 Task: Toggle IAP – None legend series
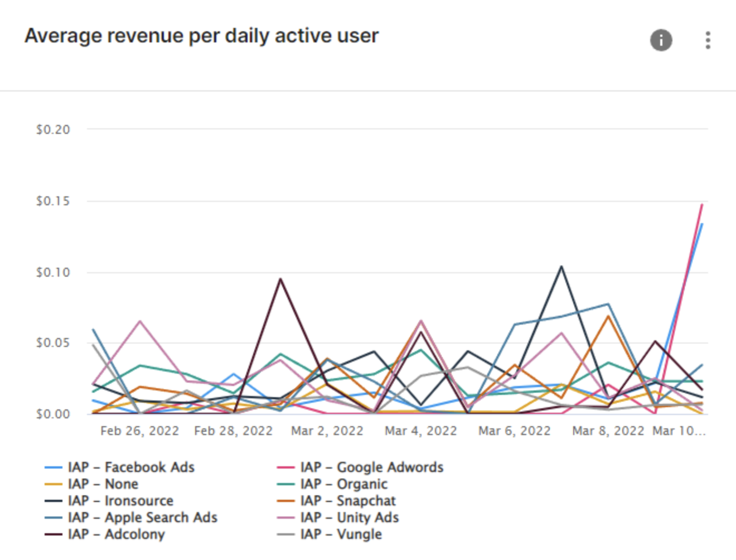coord(103,484)
